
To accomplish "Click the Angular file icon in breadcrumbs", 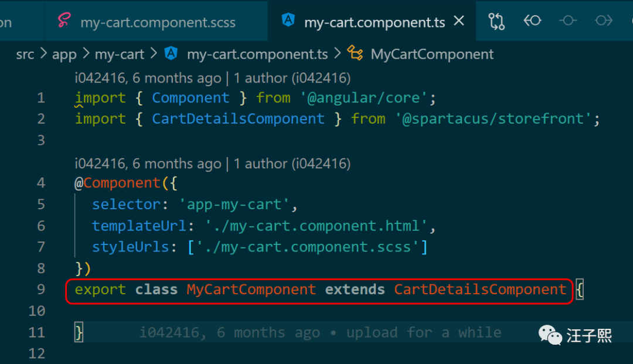I will click(x=171, y=54).
